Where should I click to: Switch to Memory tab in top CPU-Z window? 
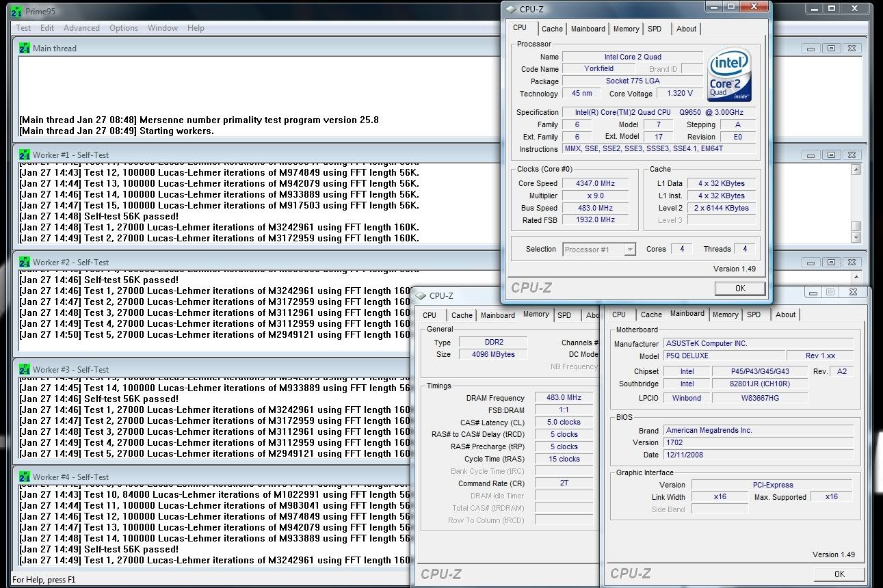[x=627, y=29]
